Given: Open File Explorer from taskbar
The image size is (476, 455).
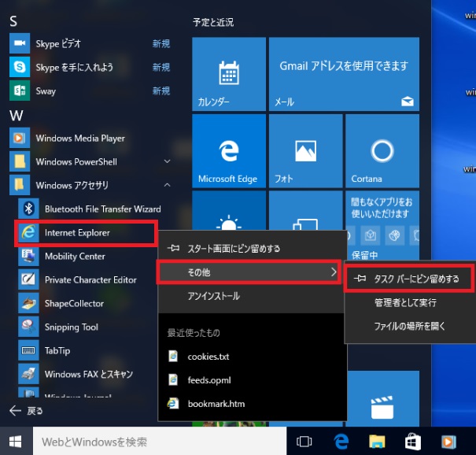Looking at the screenshot, I should click(x=377, y=442).
